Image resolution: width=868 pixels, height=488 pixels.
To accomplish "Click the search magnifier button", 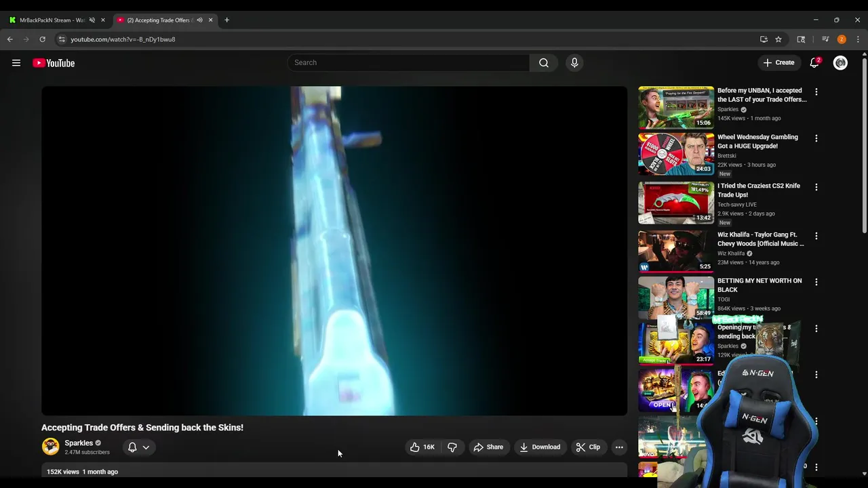I will pyautogui.click(x=544, y=62).
